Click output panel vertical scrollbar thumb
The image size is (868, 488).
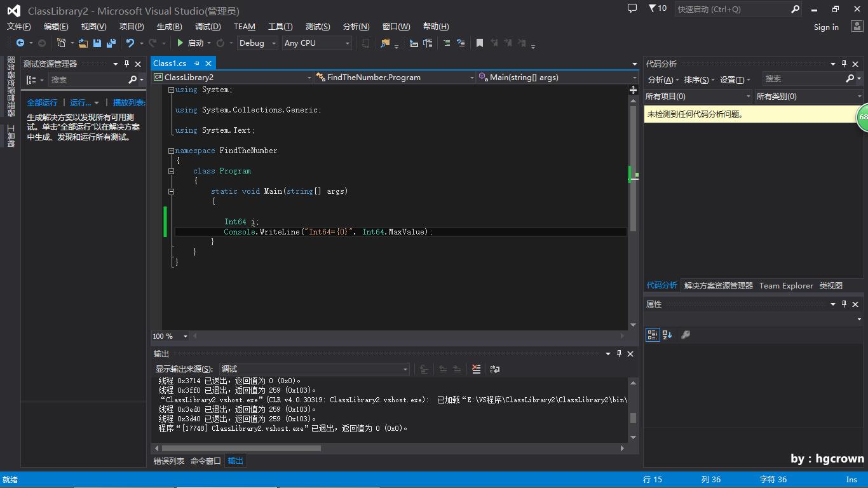633,417
